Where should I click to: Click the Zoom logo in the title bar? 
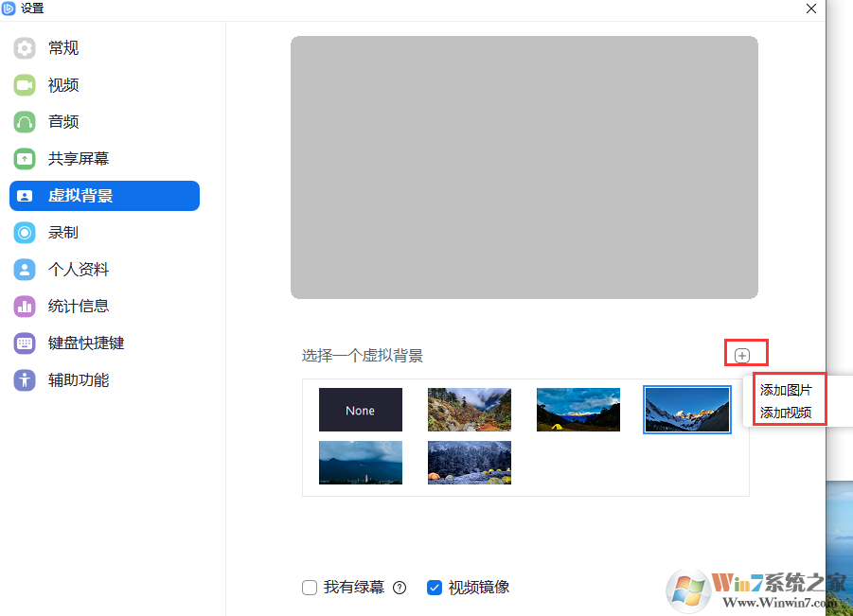tap(9, 9)
